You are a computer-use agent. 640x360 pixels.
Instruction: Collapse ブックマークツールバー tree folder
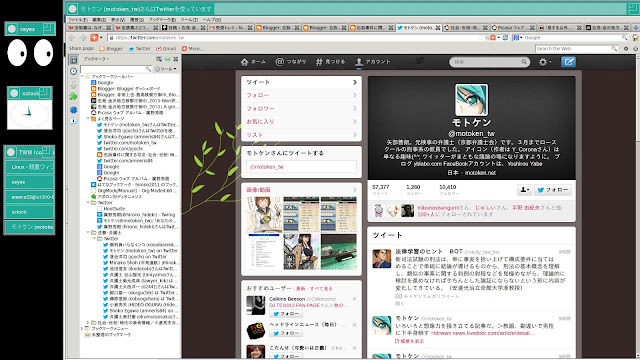tap(82, 77)
